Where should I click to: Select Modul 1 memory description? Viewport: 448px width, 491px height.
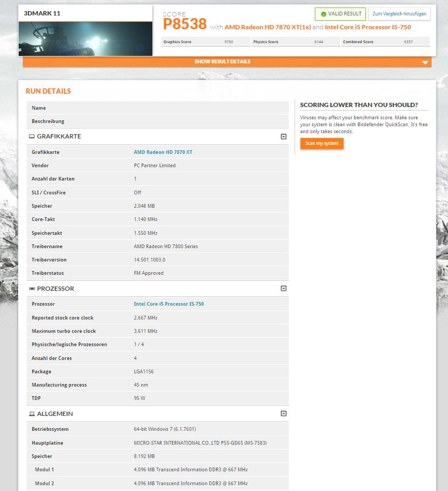(191, 470)
